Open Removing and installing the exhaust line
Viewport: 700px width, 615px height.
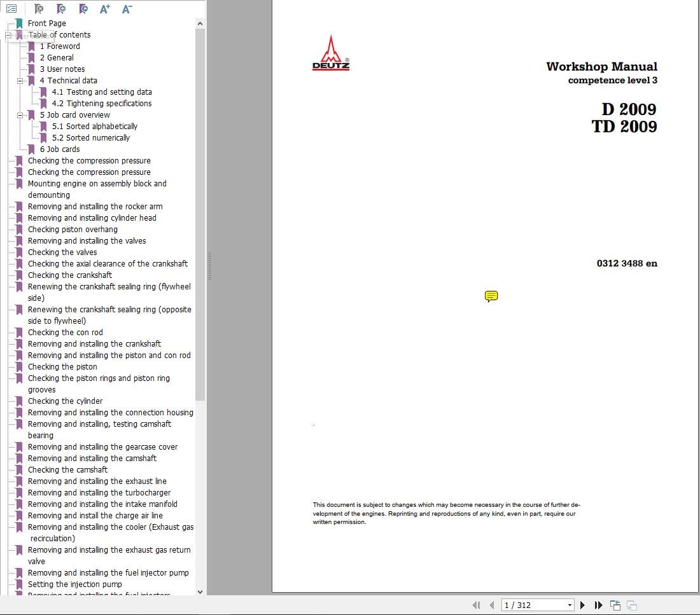[x=97, y=481]
